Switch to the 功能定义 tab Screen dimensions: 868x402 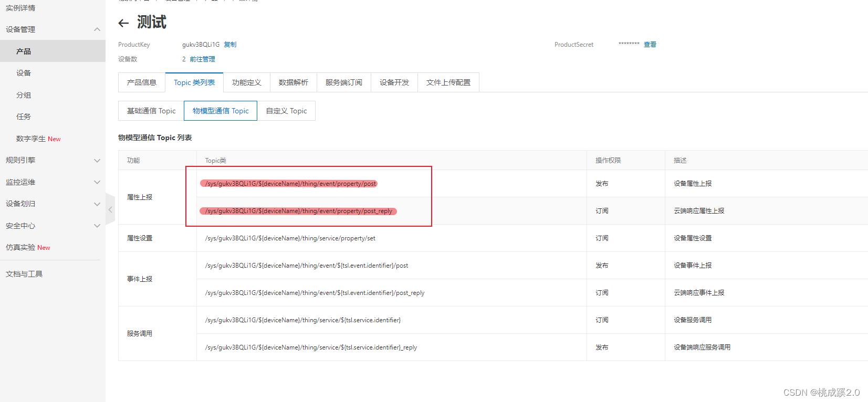tap(247, 82)
